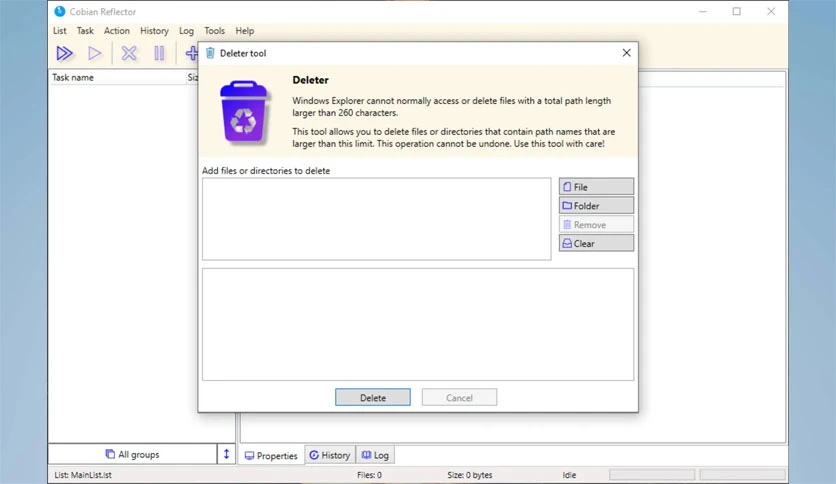Open the History menu
This screenshot has height=484, width=836.
click(x=154, y=31)
